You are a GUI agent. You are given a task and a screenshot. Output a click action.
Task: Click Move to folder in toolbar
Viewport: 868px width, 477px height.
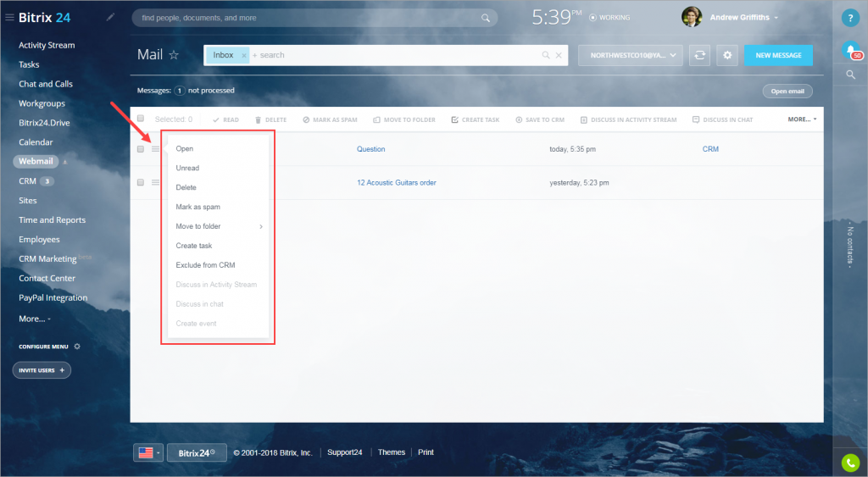[x=404, y=119]
